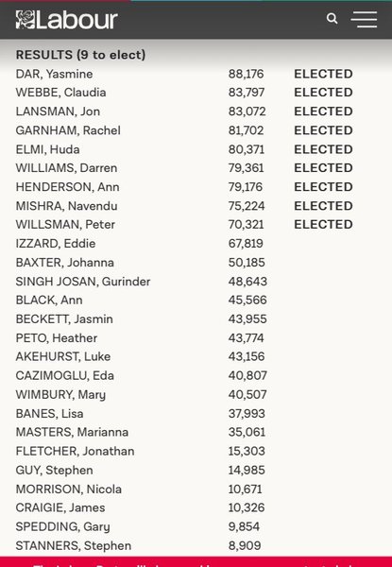Click candidate name GARNHAM, Rachel
This screenshot has height=567, width=392.
tap(68, 130)
